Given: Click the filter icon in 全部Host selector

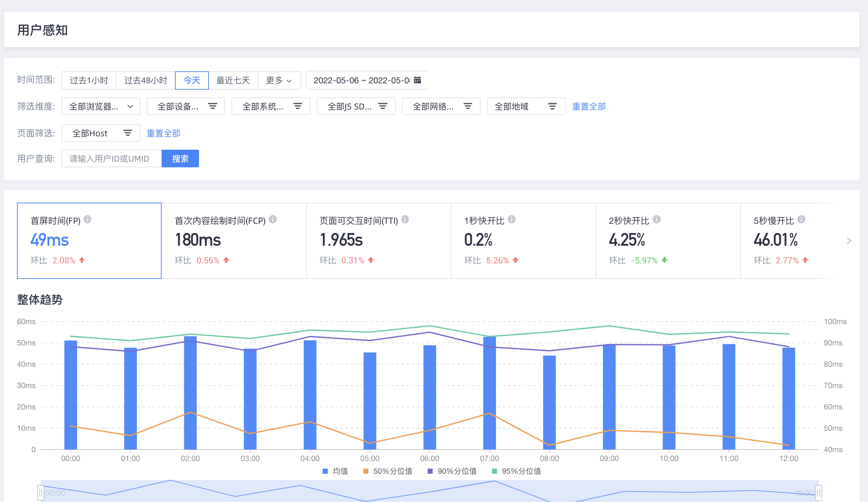Looking at the screenshot, I should point(128,133).
